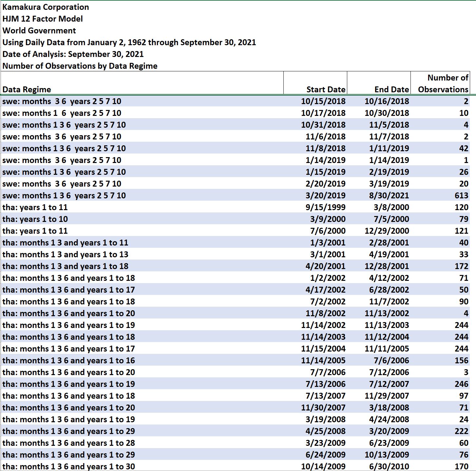Select 'tha: months 1 3 and years 1 to 13'
Screen dimensions: 476x471
pyautogui.click(x=65, y=255)
